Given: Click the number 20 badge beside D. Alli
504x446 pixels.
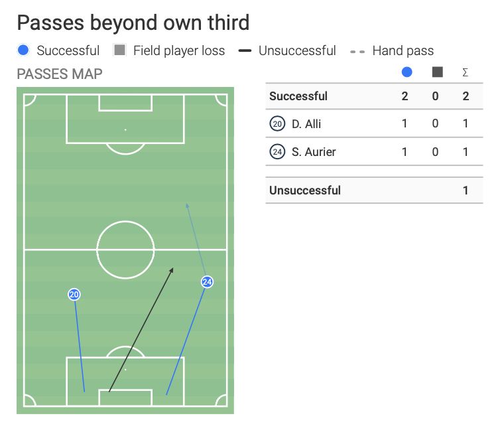Looking at the screenshot, I should coord(277,124).
